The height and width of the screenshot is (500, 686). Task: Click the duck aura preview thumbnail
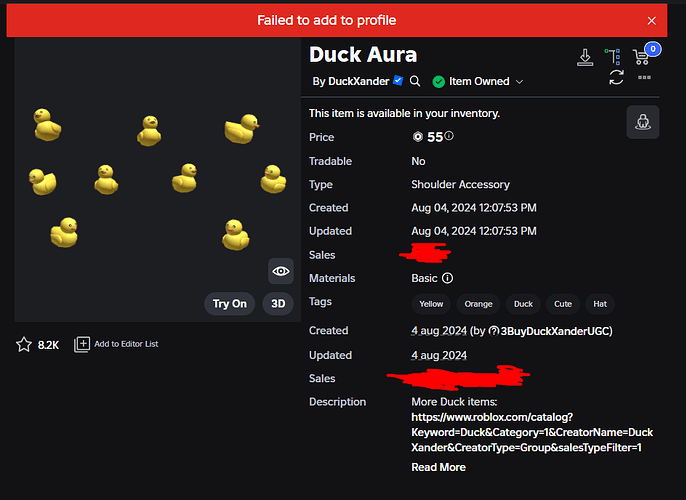point(158,180)
